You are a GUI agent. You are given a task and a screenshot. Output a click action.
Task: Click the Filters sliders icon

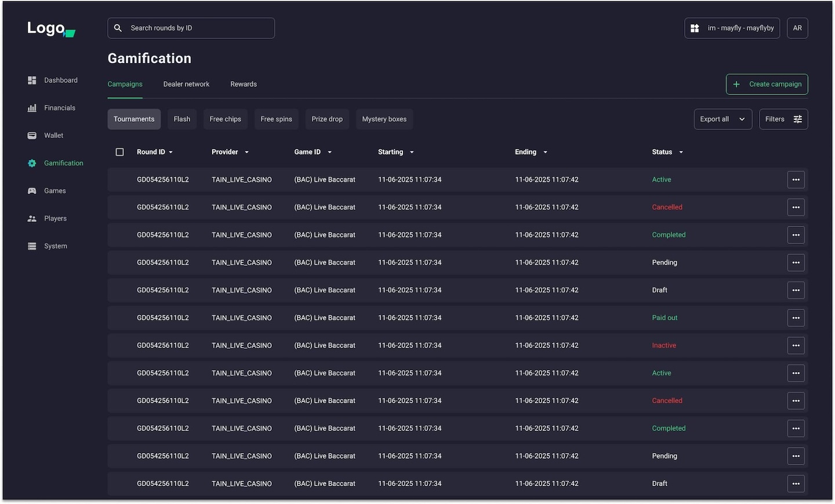coord(798,119)
